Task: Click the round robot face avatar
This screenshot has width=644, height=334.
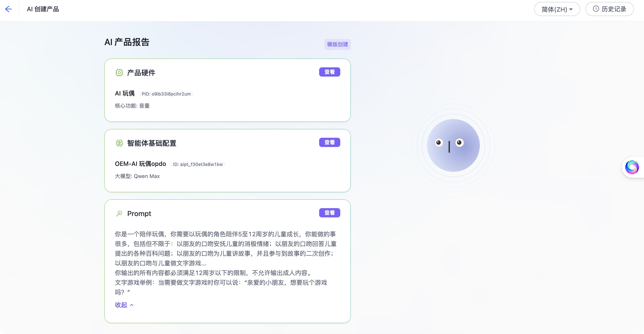Action: 453,145
